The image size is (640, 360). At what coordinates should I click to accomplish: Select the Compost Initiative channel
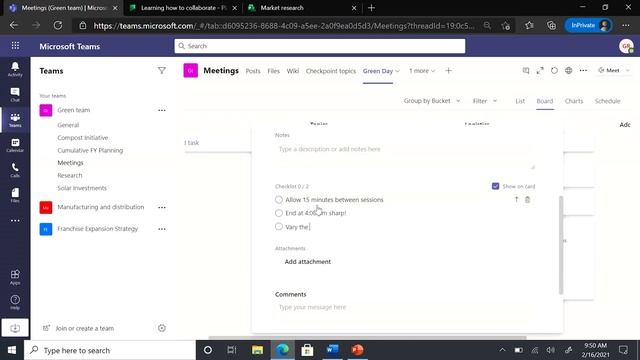point(83,138)
